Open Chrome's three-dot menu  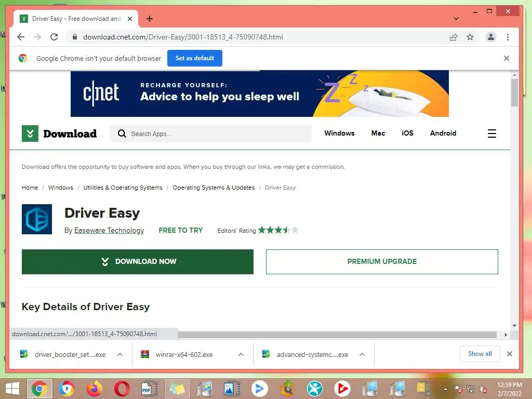point(508,37)
